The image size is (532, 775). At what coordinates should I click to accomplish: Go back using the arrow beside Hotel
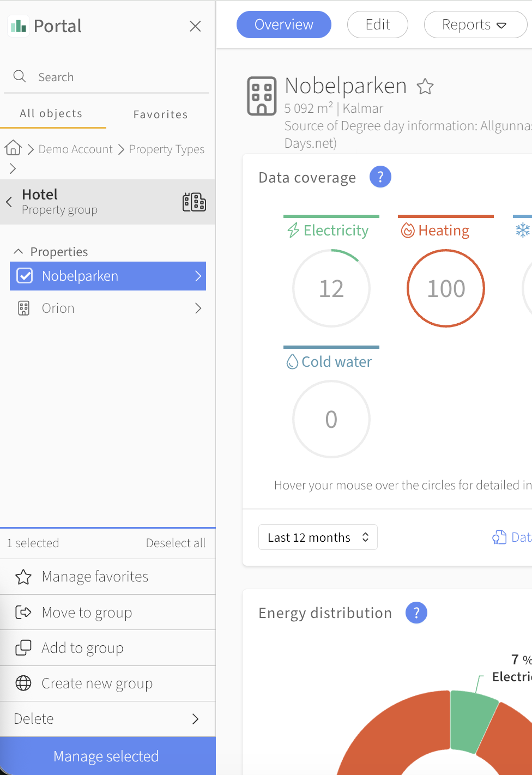click(x=9, y=202)
